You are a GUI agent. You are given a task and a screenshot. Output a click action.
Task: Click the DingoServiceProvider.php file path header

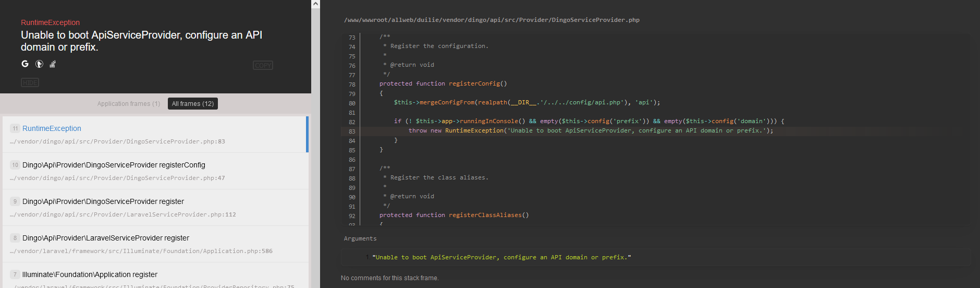[492, 20]
